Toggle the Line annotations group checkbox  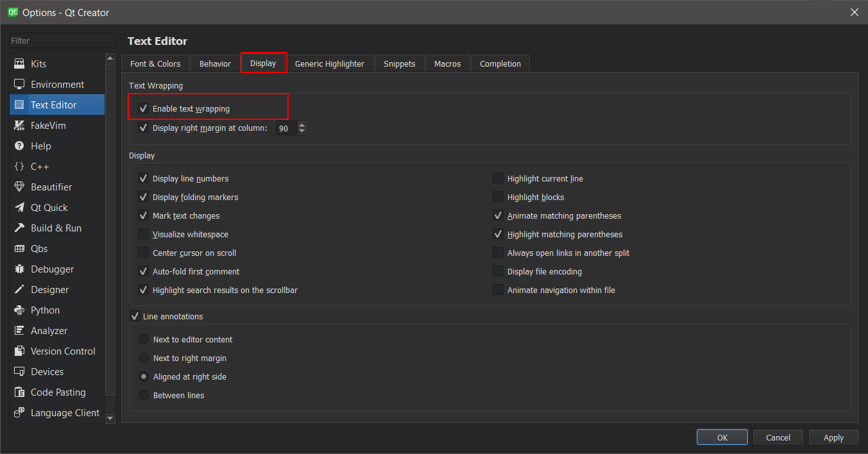135,316
